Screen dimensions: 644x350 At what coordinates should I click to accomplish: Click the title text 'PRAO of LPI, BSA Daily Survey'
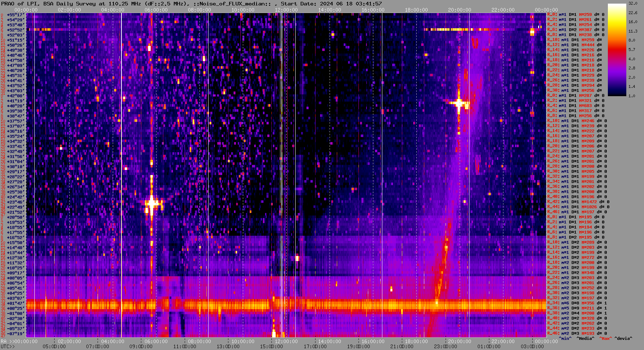click(48, 4)
